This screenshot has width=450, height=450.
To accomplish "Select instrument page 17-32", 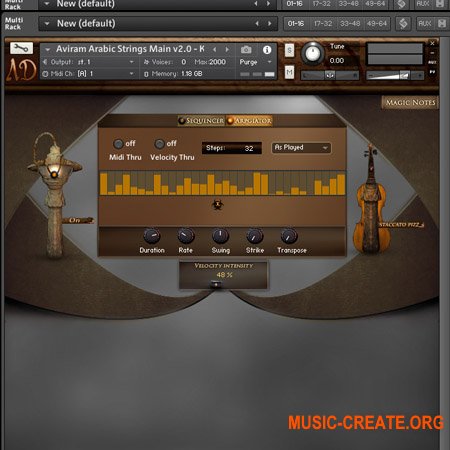I will 323,24.
